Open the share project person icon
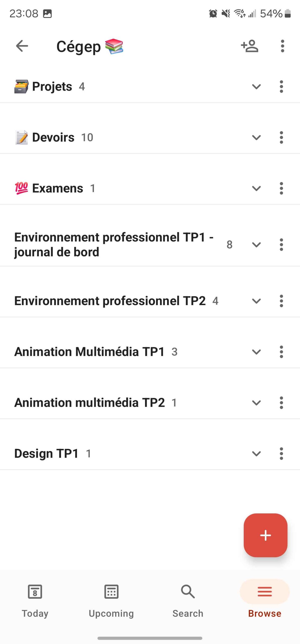300x644 pixels. [x=249, y=46]
